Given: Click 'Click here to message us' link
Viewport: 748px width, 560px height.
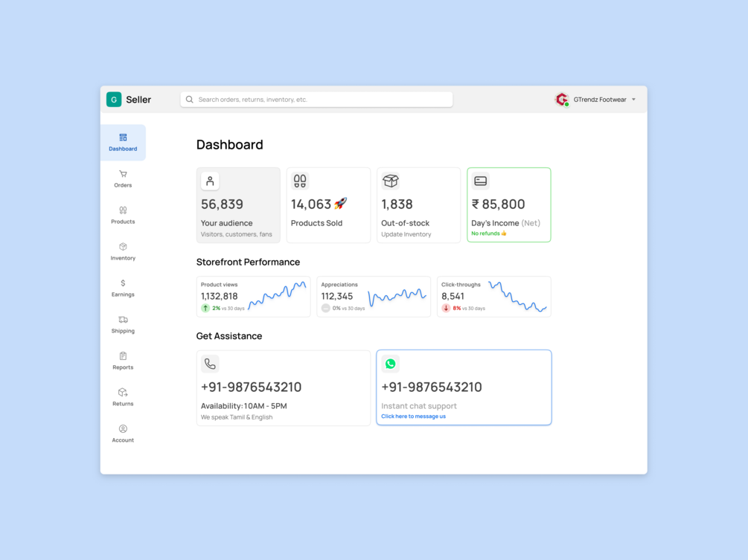Looking at the screenshot, I should click(413, 416).
